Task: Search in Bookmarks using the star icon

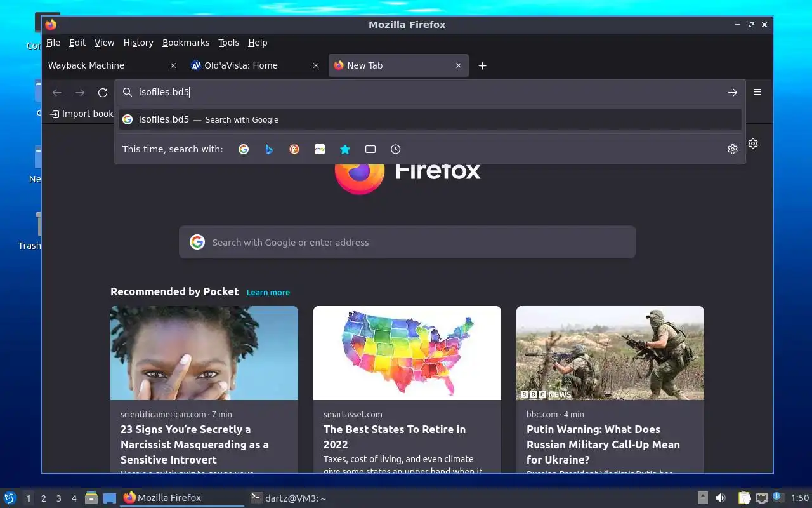Action: 345,149
